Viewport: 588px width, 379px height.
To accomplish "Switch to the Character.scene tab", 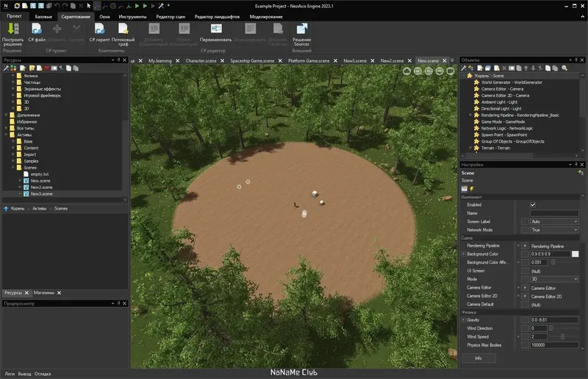I will [x=201, y=60].
